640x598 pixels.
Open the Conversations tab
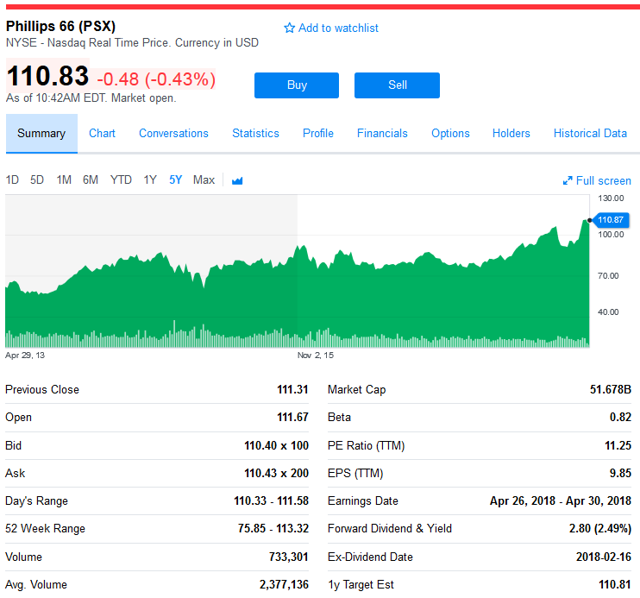(x=173, y=133)
